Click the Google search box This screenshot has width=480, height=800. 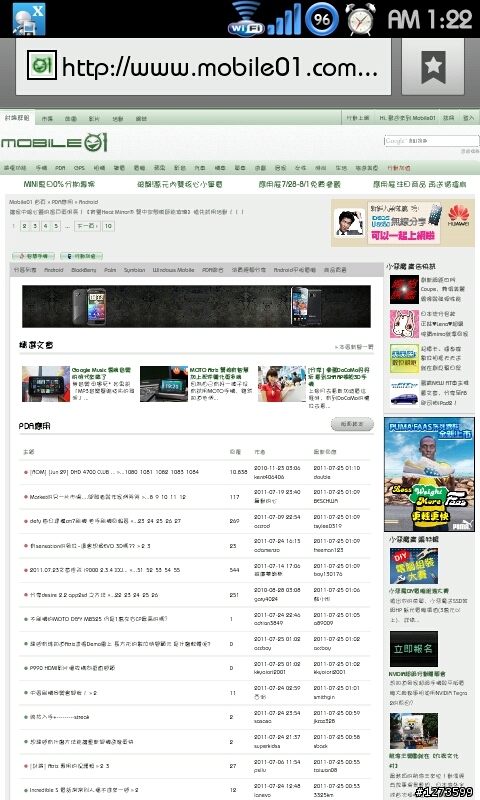[x=432, y=141]
